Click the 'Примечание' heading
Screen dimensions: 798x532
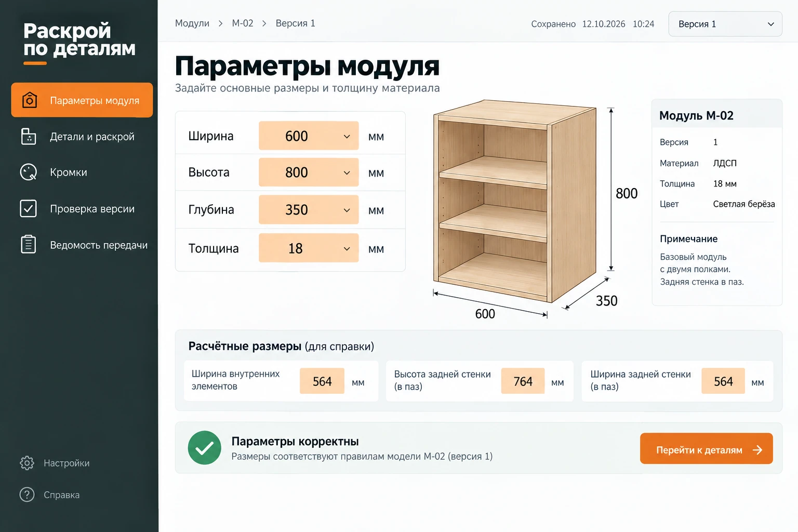pyautogui.click(x=688, y=238)
